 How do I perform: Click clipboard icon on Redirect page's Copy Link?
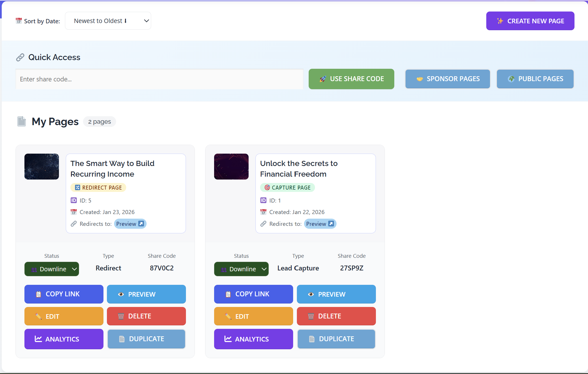39,294
